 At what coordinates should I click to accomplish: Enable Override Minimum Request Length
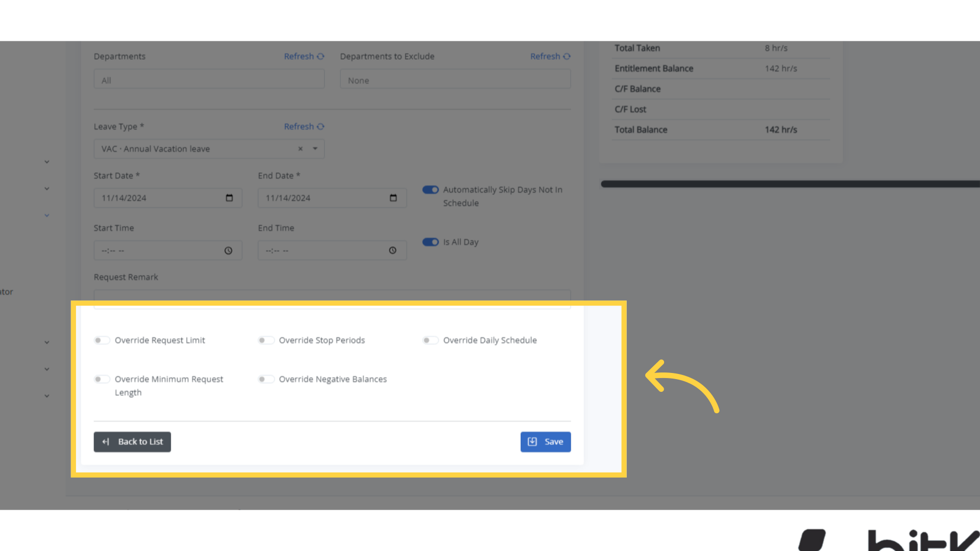(102, 379)
